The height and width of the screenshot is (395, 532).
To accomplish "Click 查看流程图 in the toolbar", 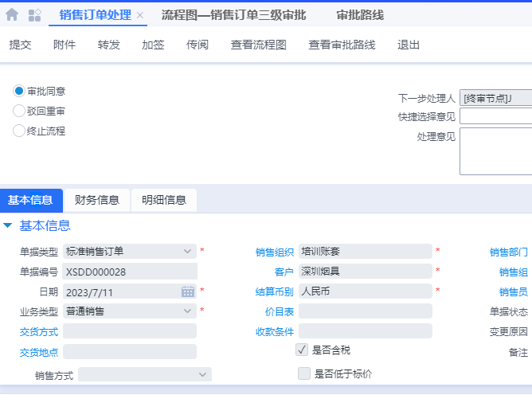I will coord(258,45).
